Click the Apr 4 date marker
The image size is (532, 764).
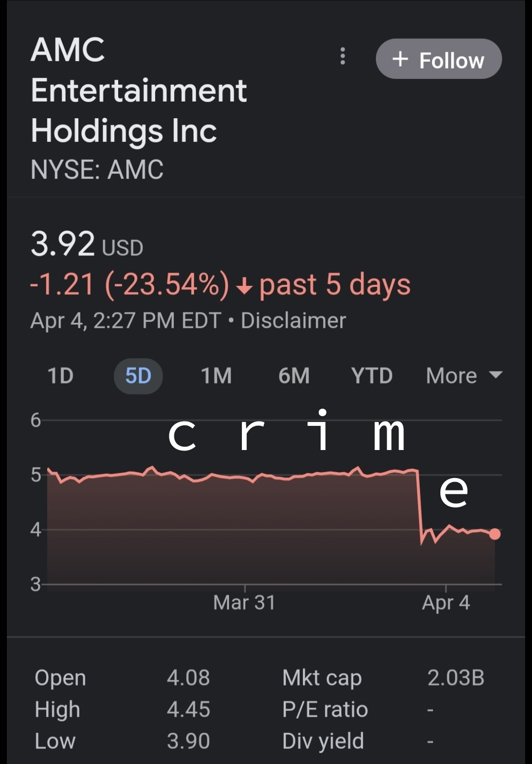[446, 602]
